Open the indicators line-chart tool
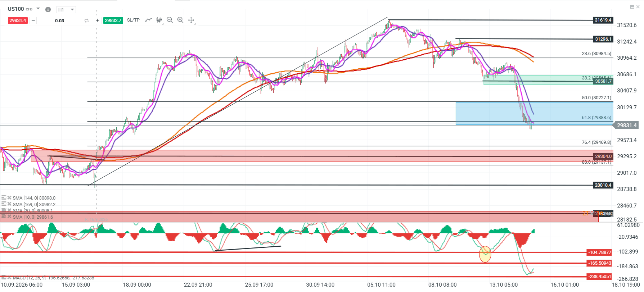This screenshot has height=292, width=644. tap(148, 20)
